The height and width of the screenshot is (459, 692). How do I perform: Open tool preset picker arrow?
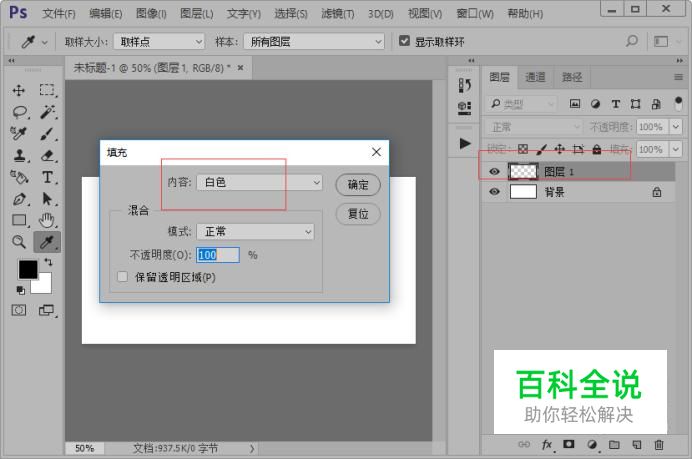(45, 42)
